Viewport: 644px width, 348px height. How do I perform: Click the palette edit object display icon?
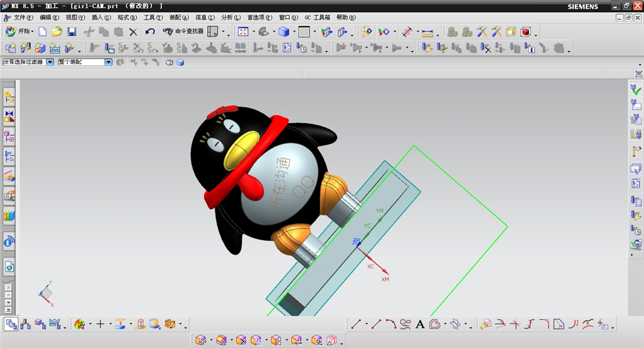point(366,31)
